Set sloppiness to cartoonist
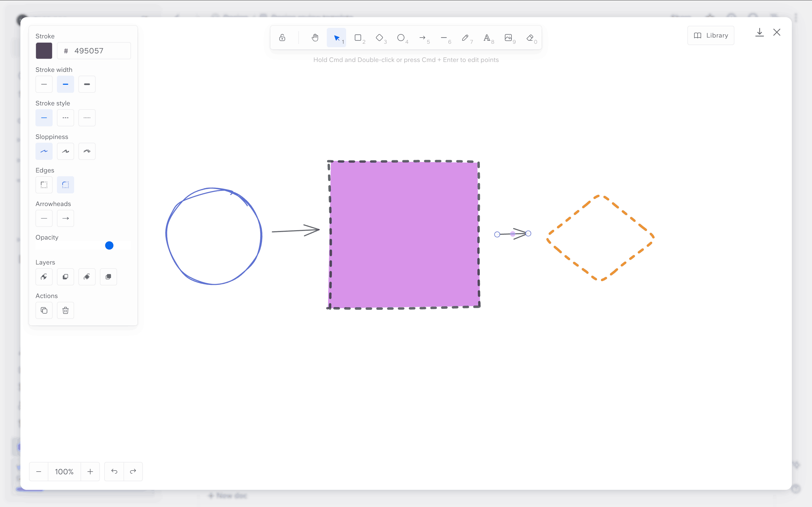 87,151
